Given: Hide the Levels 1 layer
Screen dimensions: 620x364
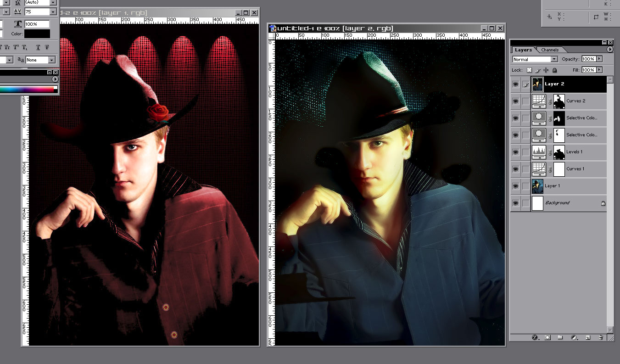Looking at the screenshot, I should (516, 152).
